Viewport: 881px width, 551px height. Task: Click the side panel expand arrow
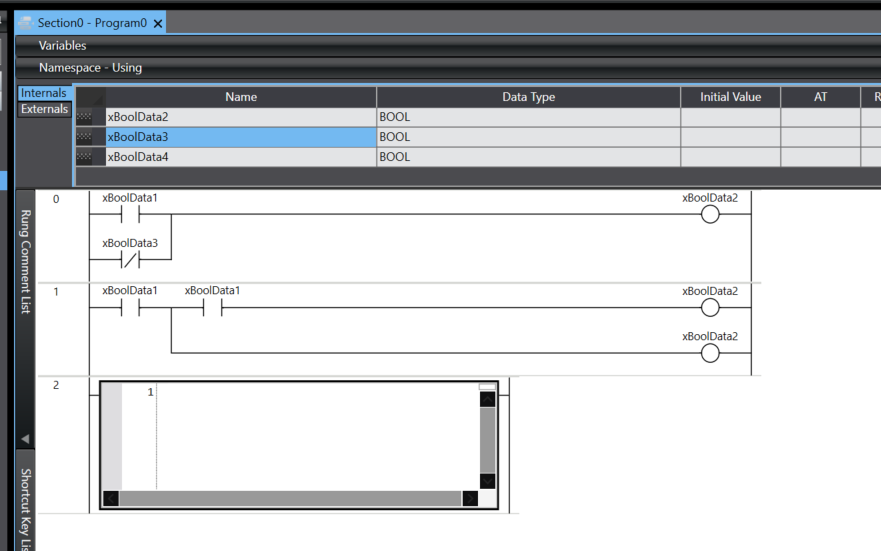[25, 439]
